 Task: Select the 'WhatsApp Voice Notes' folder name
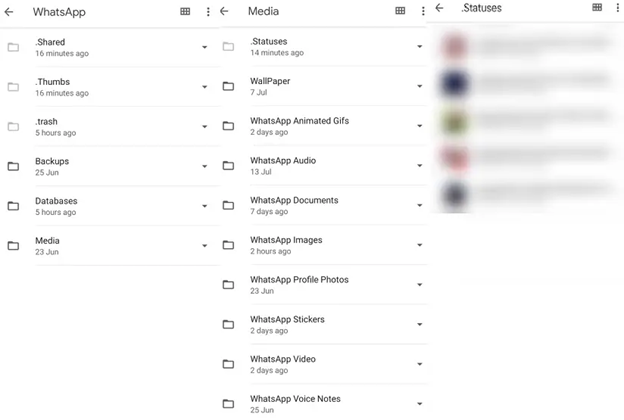coord(295,399)
